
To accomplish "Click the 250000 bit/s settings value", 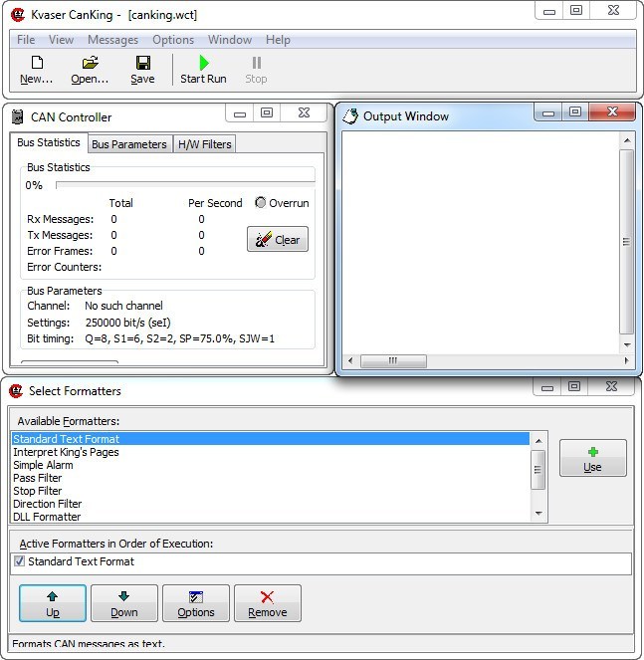I will (128, 323).
